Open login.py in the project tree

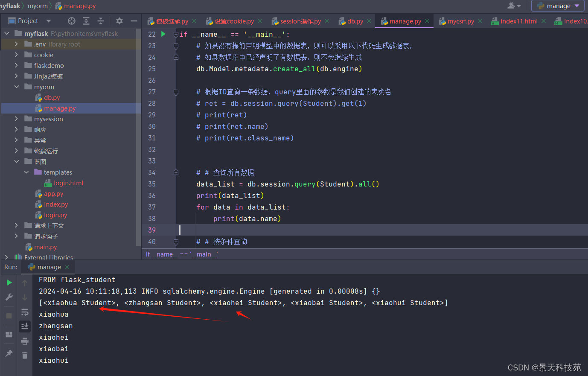pyautogui.click(x=55, y=215)
